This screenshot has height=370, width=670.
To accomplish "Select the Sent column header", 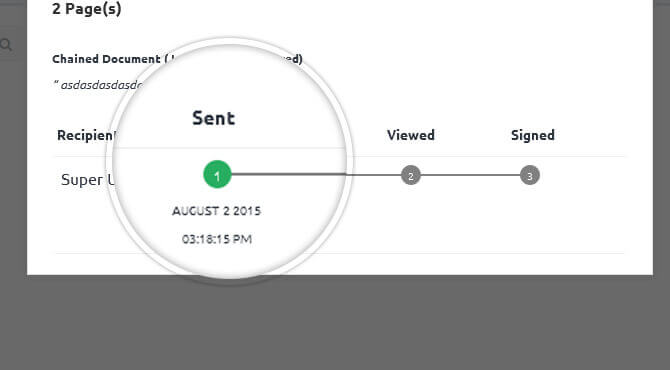I will [x=214, y=118].
